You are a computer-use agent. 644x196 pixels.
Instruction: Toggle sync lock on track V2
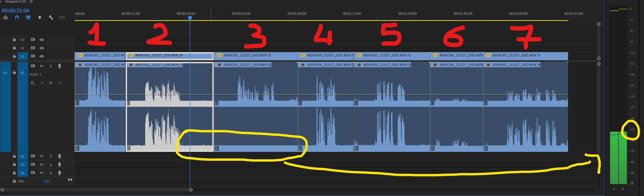(x=33, y=48)
